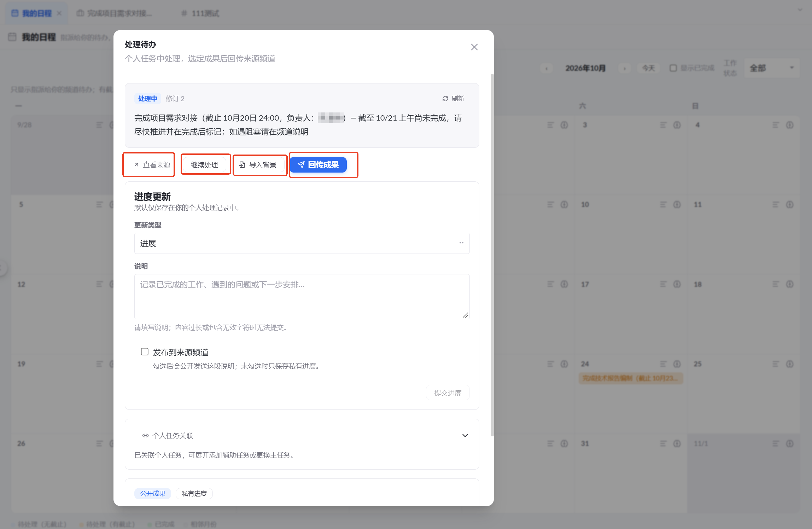Click the 提交进度 button

[448, 393]
